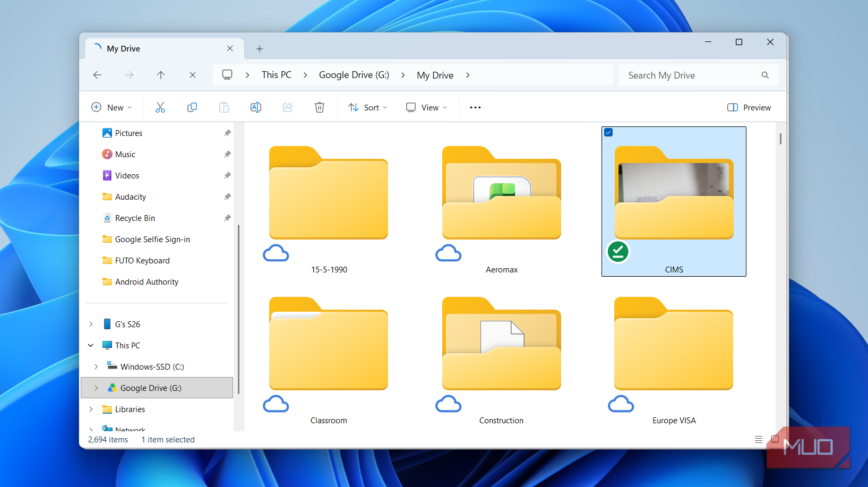Click Google Drive (G:) in breadcrumb
Viewport: 868px width, 487px height.
354,75
